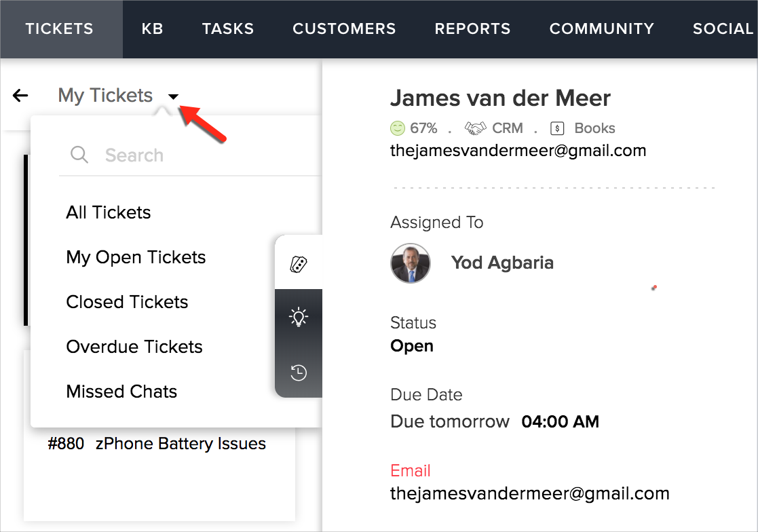Open ticket properties icon in side panel
The image size is (758, 532).
point(299,265)
